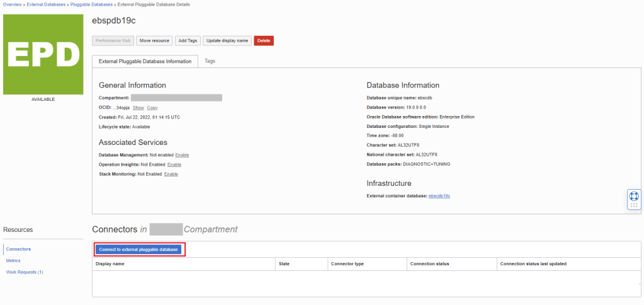Click Connect to external pluggable database
The image size is (644, 305).
(x=140, y=250)
